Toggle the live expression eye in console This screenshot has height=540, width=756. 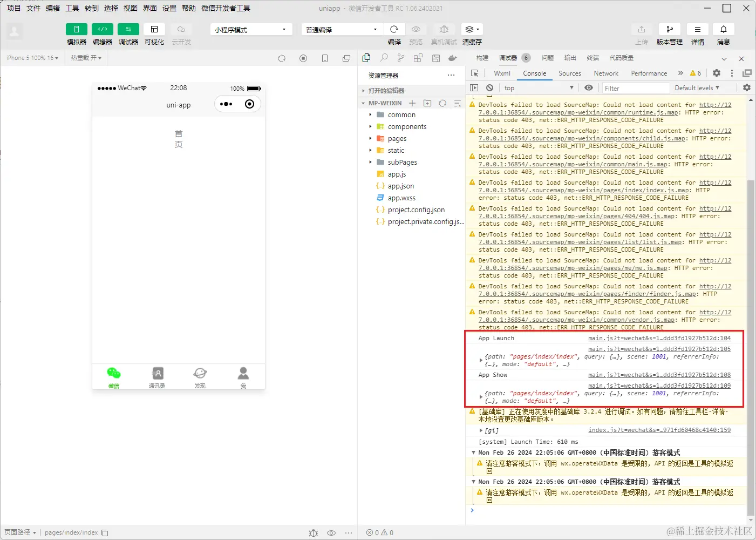(x=589, y=87)
